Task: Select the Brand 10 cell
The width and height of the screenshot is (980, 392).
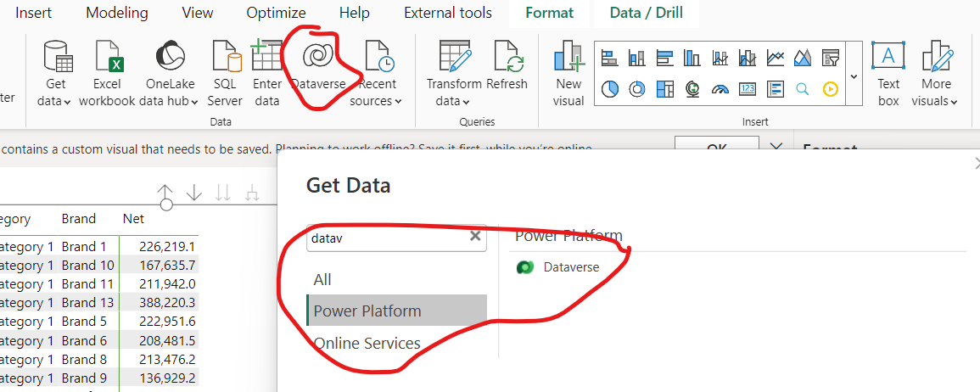Action: pyautogui.click(x=88, y=265)
